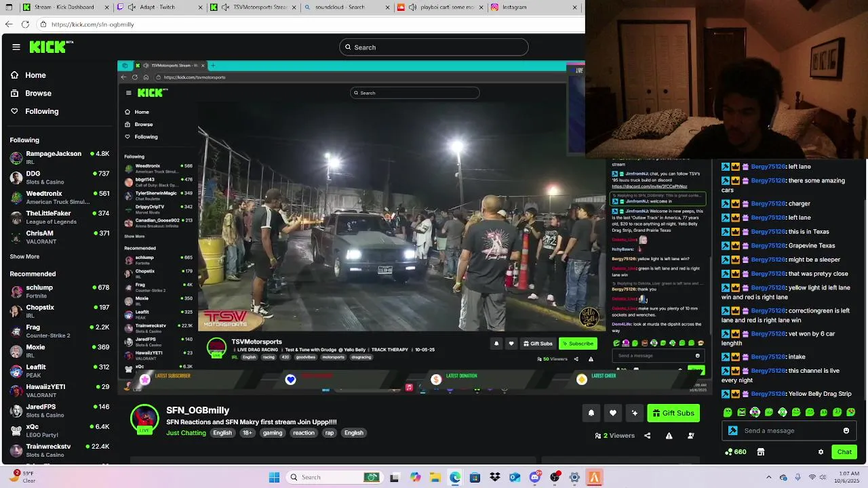
Task: Open Trainwreckstv recommended channel
Action: (60, 450)
